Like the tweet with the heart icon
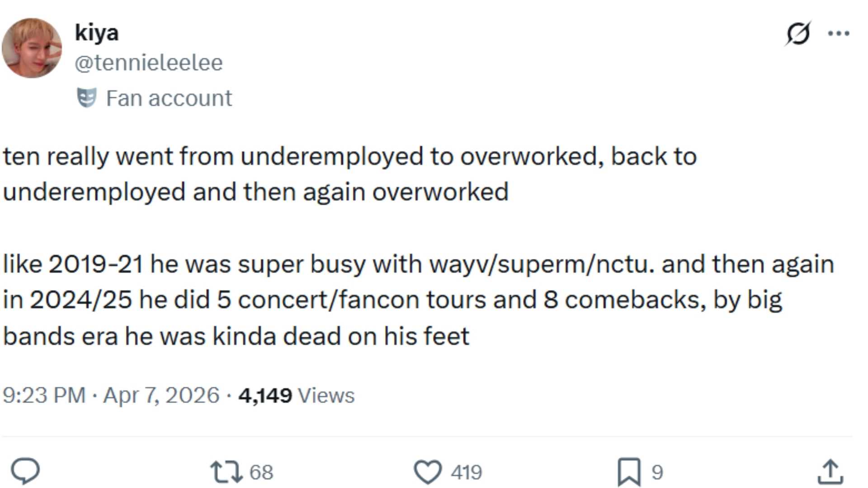Screen dimensions: 868x488 [x=428, y=472]
